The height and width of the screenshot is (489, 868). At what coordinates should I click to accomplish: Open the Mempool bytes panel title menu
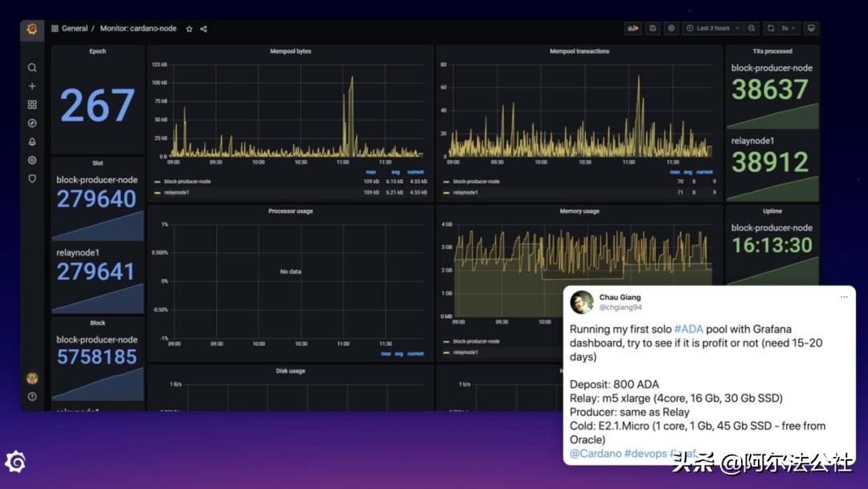click(x=290, y=51)
